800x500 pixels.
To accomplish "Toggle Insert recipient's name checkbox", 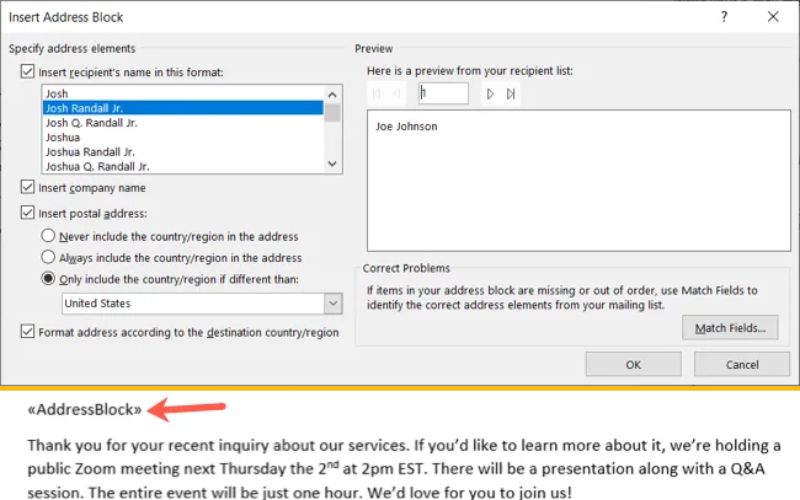I will 27,72.
